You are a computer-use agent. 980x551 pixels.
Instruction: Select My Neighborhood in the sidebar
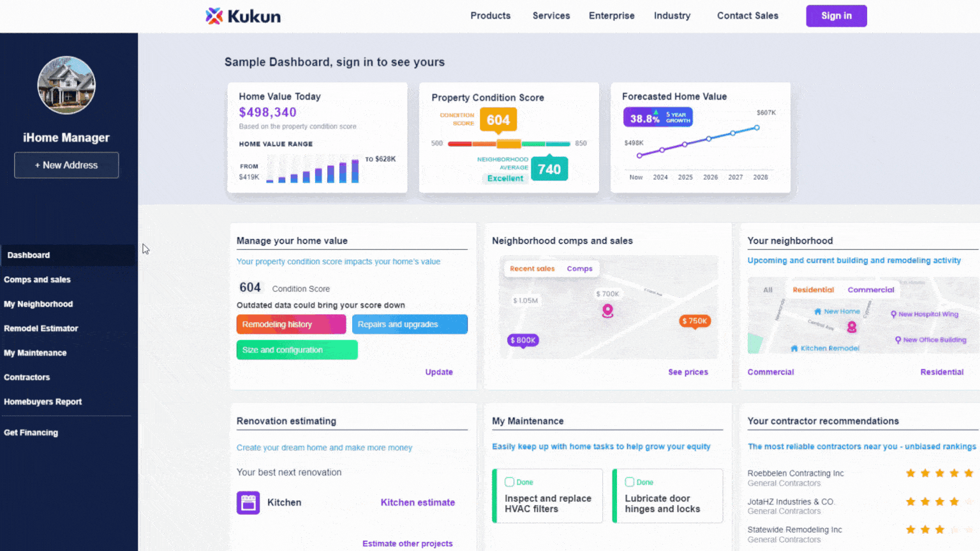coord(38,304)
